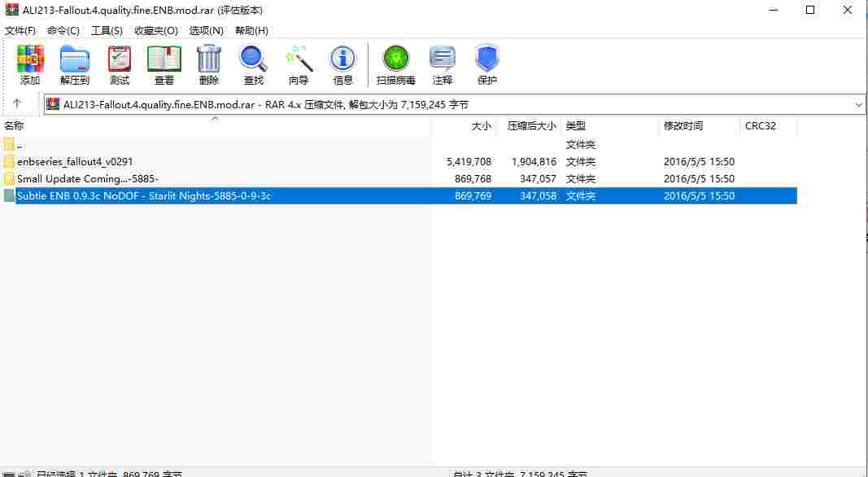Click the size value 5,419,708

point(469,162)
